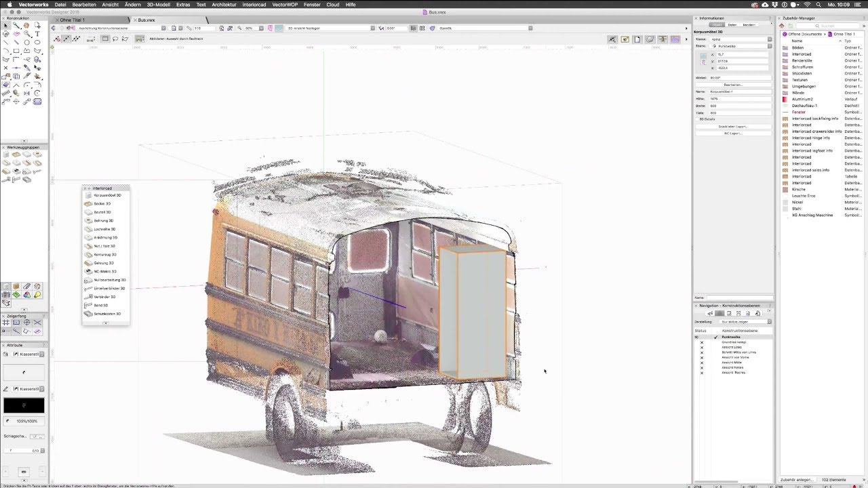Click the Stücklisten Export... button

pos(734,127)
